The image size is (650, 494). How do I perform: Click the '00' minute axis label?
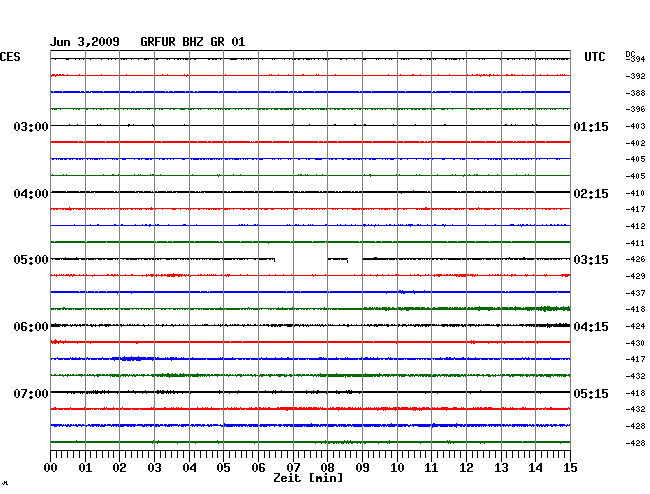(x=51, y=468)
